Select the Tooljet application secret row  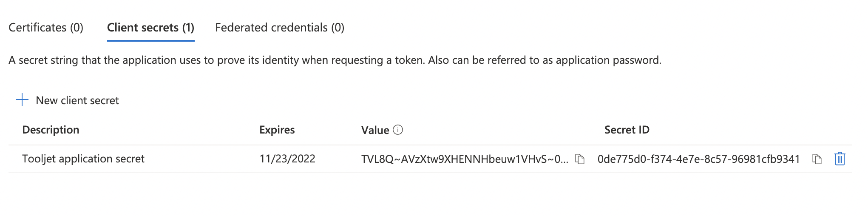click(430, 159)
